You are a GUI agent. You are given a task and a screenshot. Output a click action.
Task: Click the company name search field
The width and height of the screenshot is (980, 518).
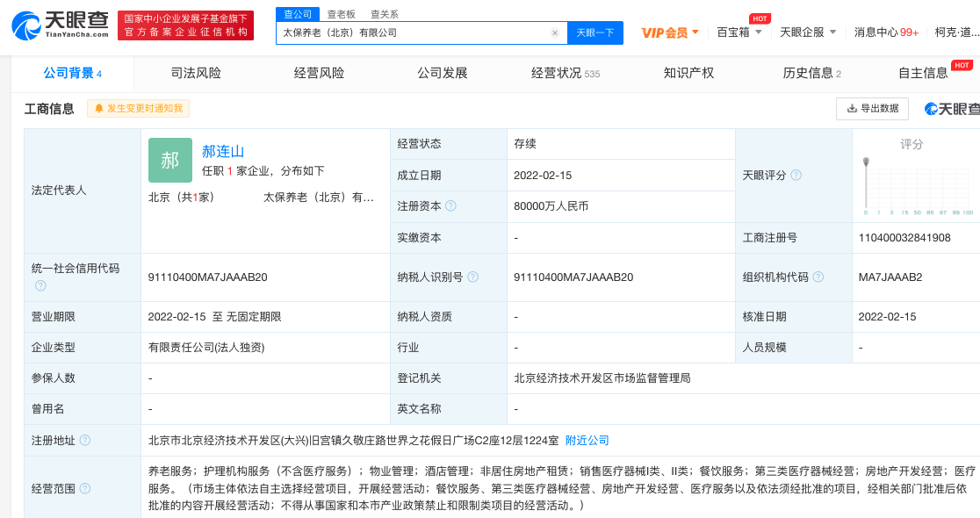(x=413, y=32)
